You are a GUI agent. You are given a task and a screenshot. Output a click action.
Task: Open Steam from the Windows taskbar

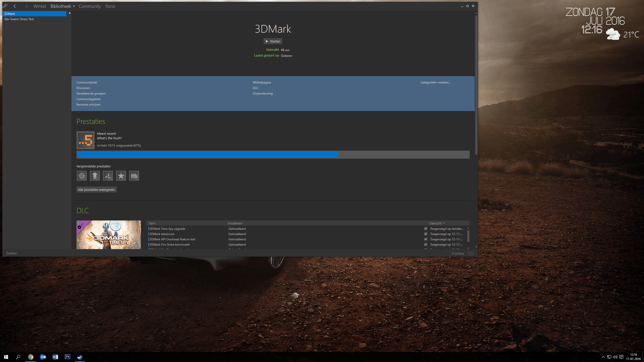80,357
